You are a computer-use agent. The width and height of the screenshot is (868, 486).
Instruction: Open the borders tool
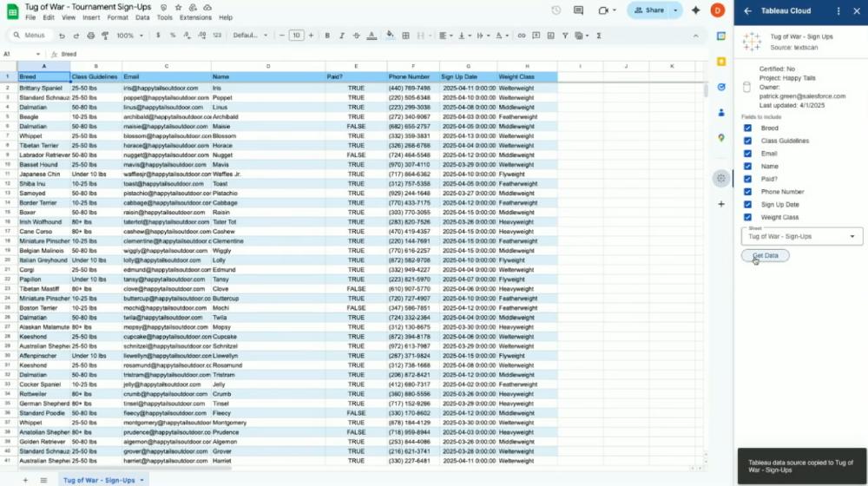pyautogui.click(x=405, y=36)
